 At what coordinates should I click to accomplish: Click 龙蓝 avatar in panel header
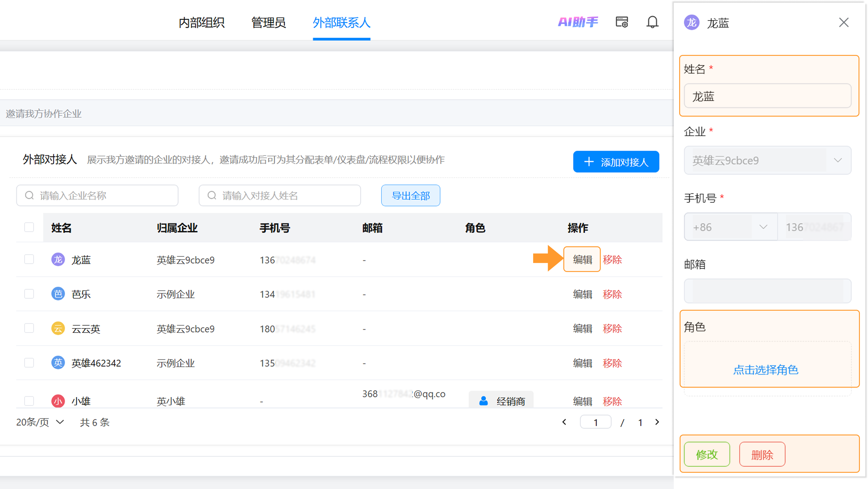[691, 23]
